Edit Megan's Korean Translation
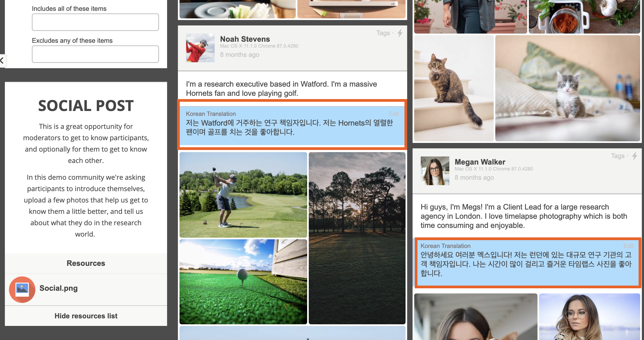This screenshot has width=644, height=340. coord(628,246)
